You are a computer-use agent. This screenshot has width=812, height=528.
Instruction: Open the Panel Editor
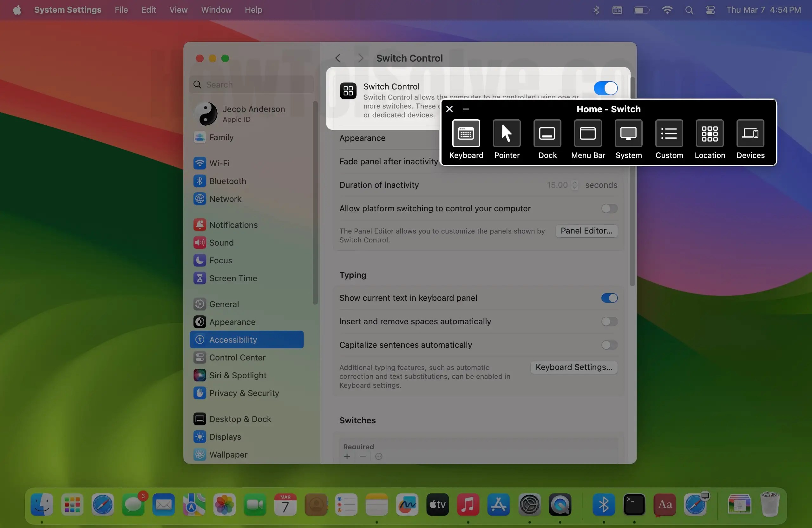tap(586, 231)
